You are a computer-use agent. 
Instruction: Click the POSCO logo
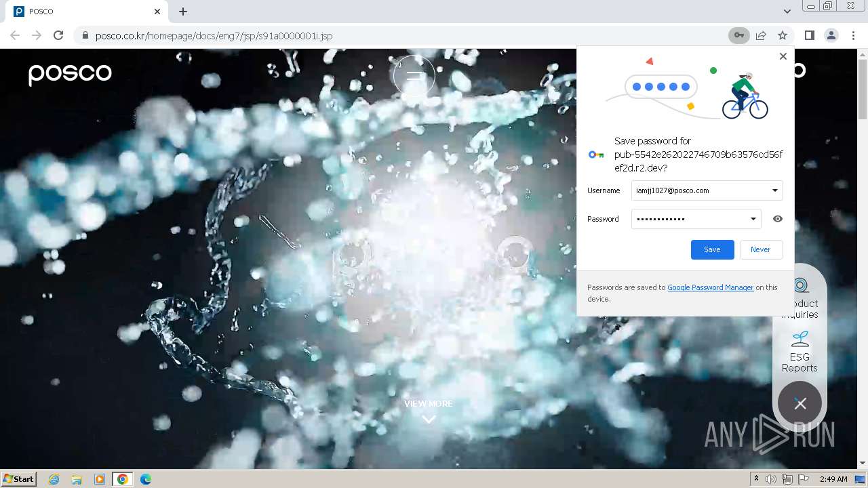[x=70, y=74]
